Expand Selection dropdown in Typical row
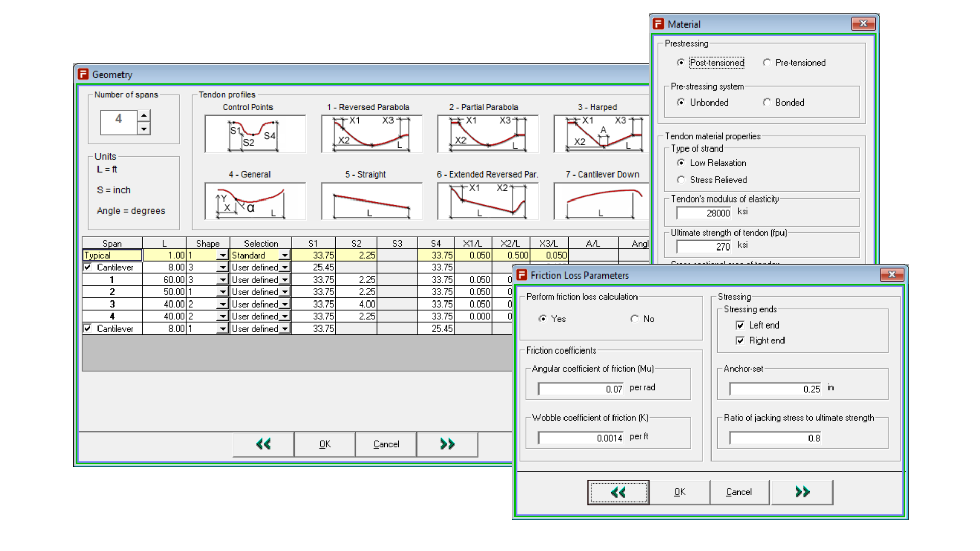The height and width of the screenshot is (551, 980). click(x=285, y=256)
